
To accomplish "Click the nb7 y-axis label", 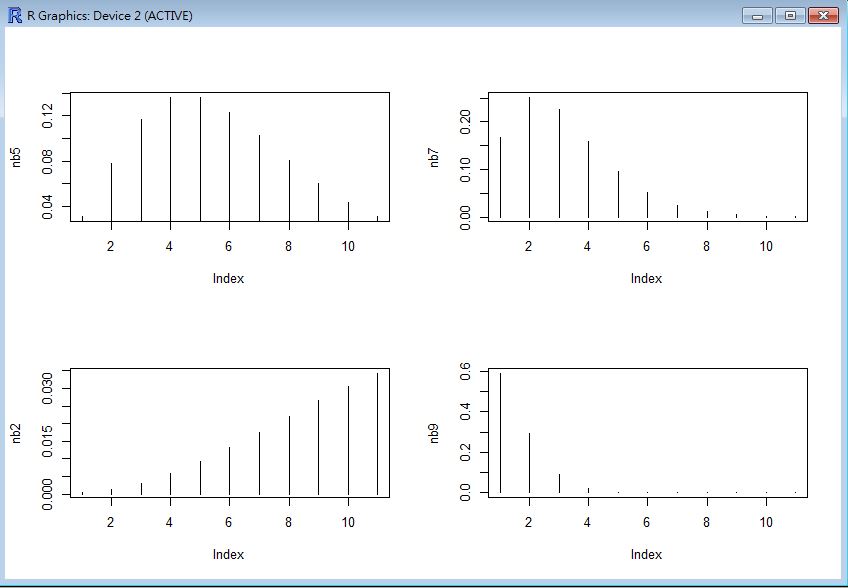I will 434,157.
